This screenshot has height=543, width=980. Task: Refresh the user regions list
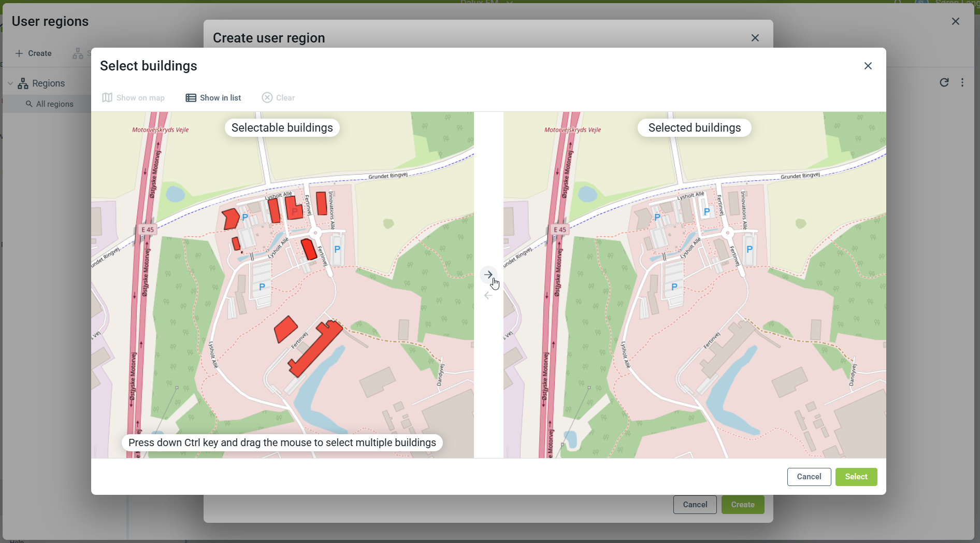(x=944, y=83)
